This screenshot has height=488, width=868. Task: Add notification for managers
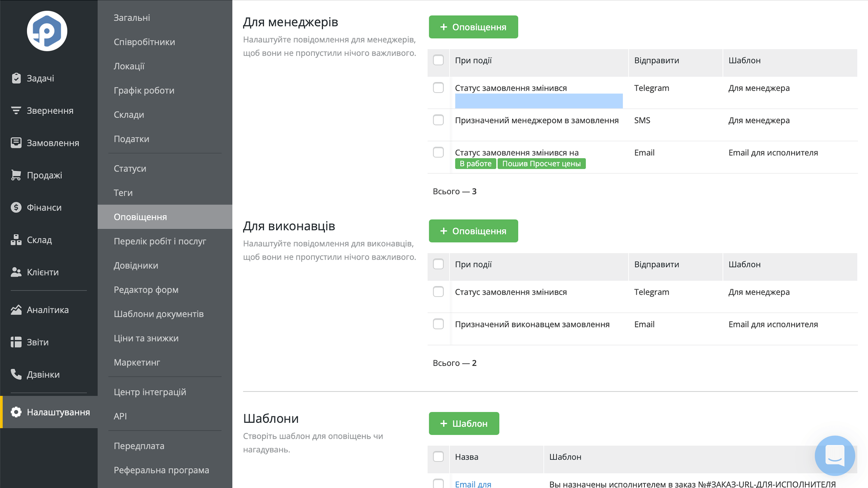[x=473, y=27]
